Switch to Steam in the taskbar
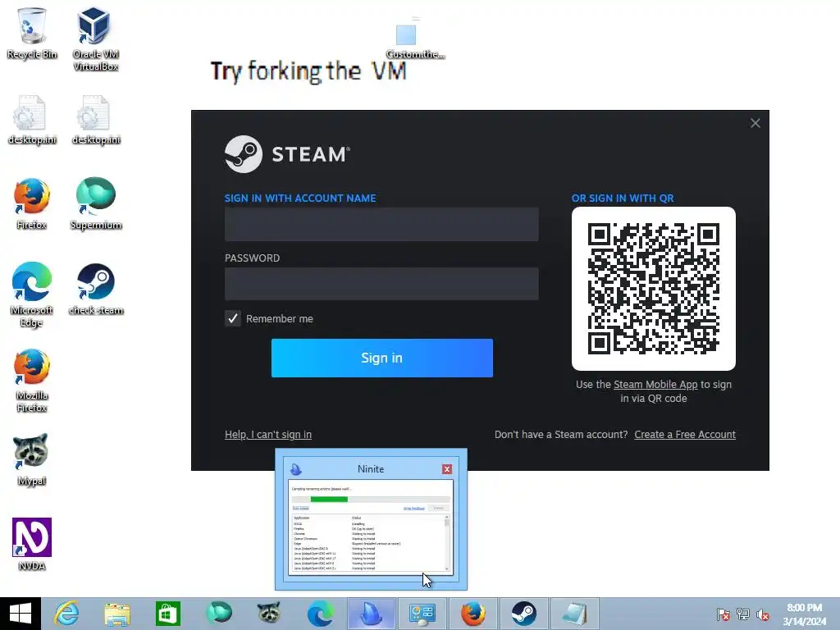Image resolution: width=840 pixels, height=630 pixels. (x=523, y=614)
